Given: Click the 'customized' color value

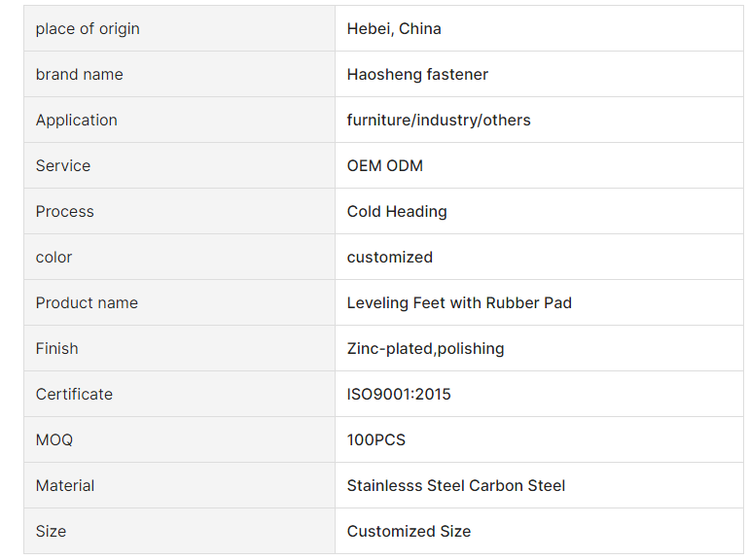Looking at the screenshot, I should [x=390, y=258].
